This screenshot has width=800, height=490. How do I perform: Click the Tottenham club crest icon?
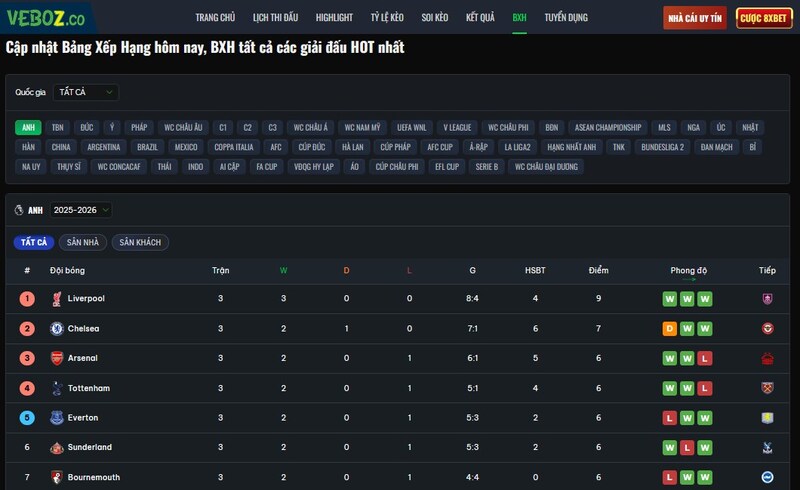click(57, 388)
